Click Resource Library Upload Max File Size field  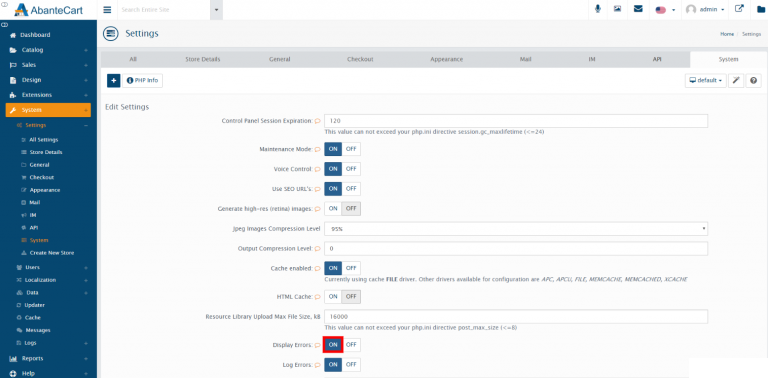coord(516,317)
